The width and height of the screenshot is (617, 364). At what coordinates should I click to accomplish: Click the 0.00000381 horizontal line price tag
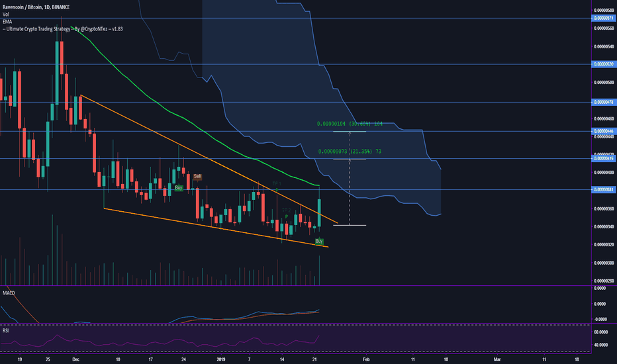[604, 189]
